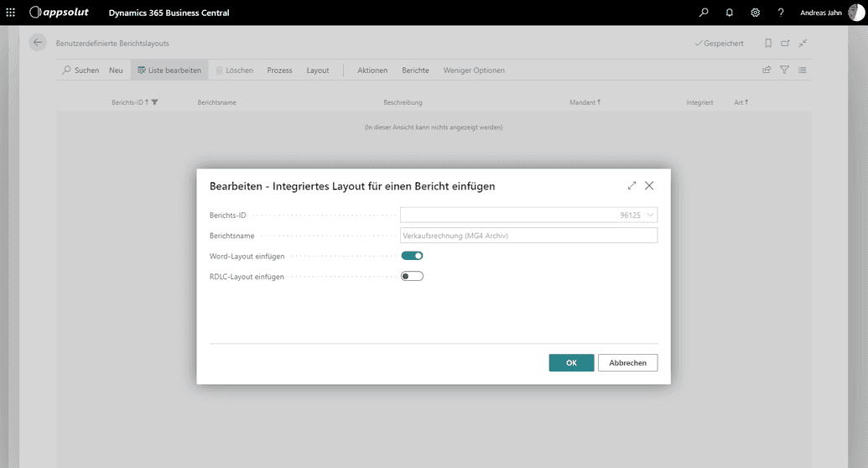Expand the Berichts-ID dropdown
The height and width of the screenshot is (468, 868).
[x=650, y=216]
